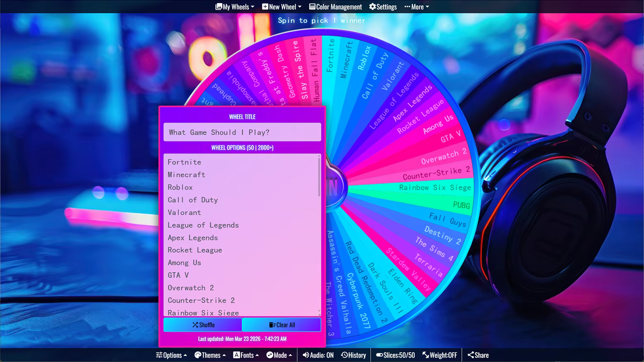This screenshot has width=644, height=362.
Task: Toggle Weight OFF setting
Action: [x=440, y=355]
